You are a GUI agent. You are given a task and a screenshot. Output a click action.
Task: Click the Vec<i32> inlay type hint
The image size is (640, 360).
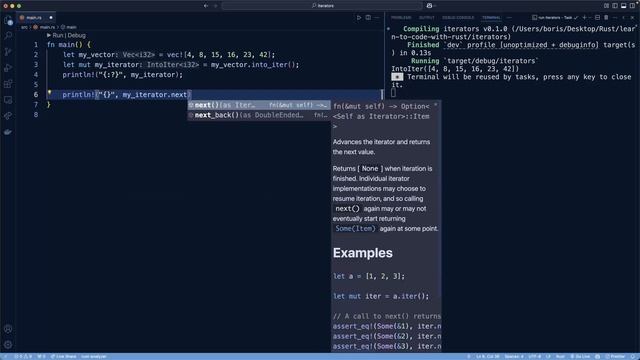(x=140, y=55)
